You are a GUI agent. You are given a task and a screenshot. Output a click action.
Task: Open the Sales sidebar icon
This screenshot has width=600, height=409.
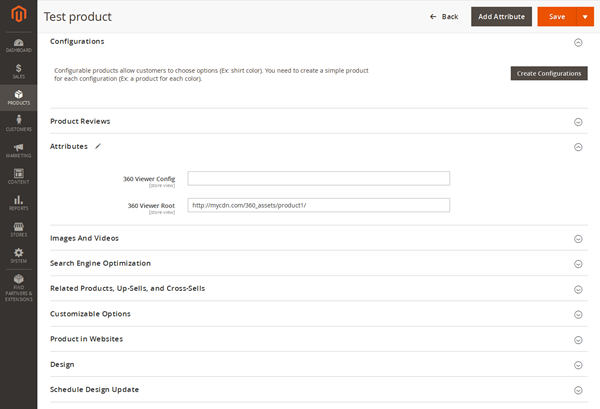pos(18,70)
